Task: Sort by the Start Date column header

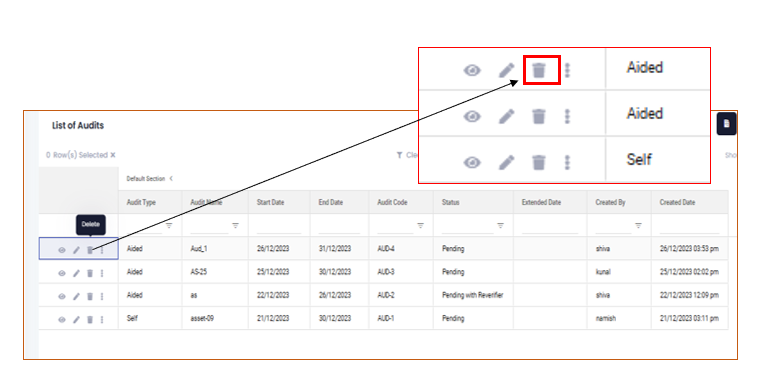Action: [x=270, y=203]
